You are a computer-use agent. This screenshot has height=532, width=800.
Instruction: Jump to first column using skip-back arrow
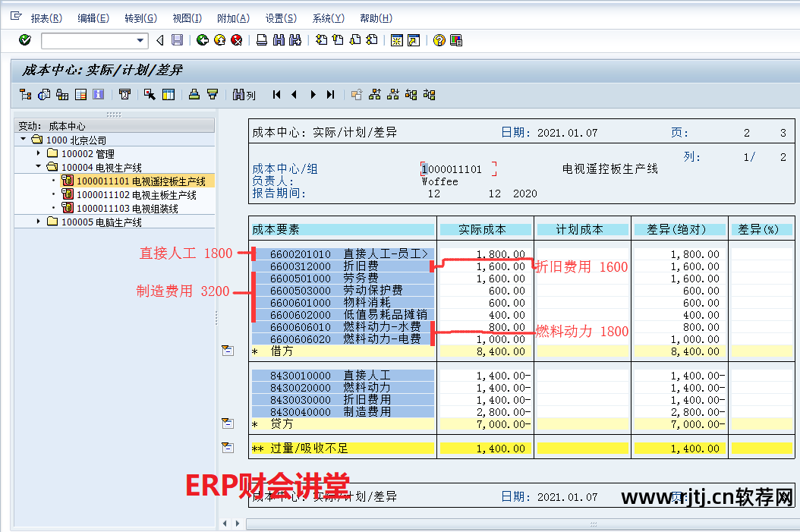click(x=276, y=94)
